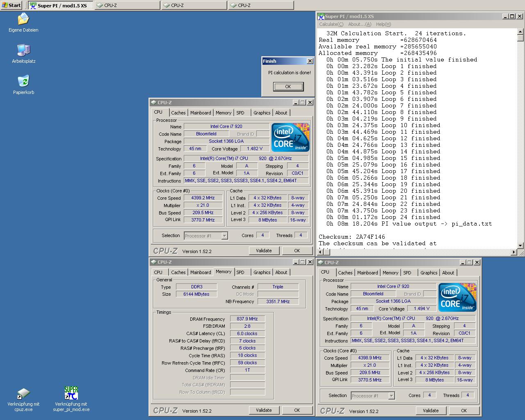525x420 pixels.
Task: Click the CAS# Latency 6.0 clocks value
Action: click(x=247, y=333)
